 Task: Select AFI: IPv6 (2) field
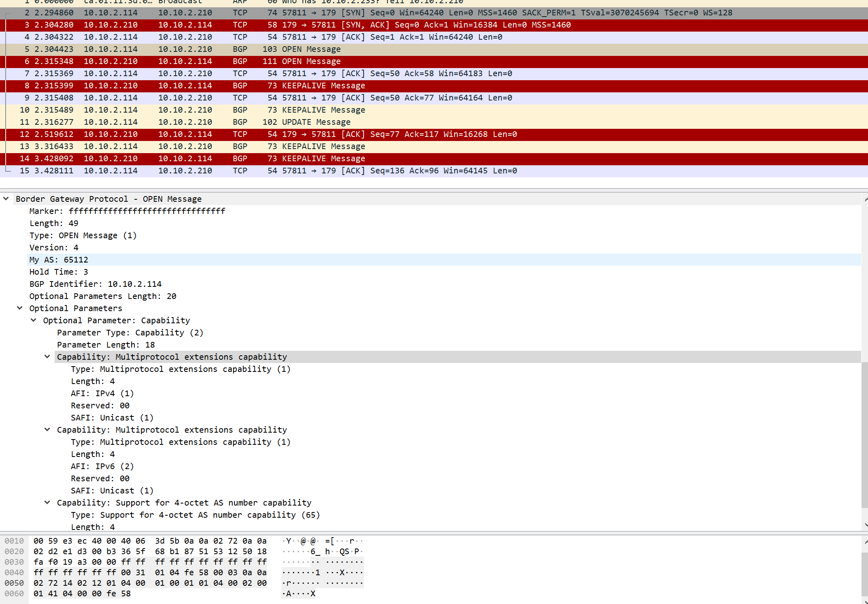(102, 466)
